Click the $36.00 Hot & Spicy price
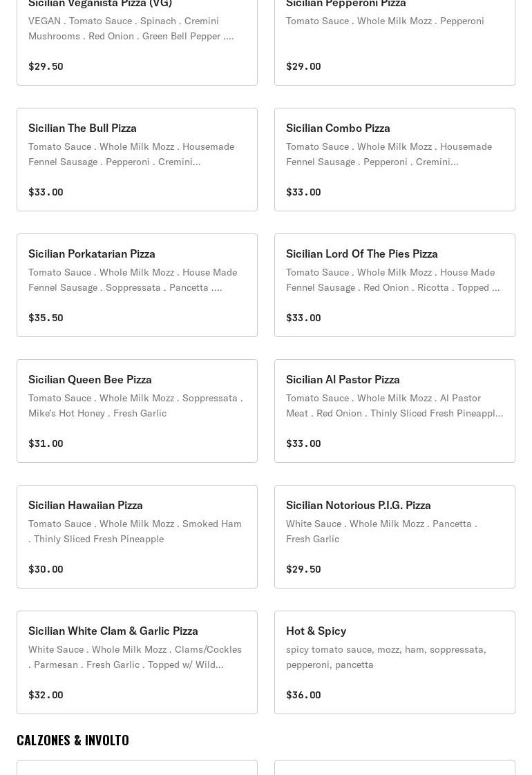 (303, 695)
